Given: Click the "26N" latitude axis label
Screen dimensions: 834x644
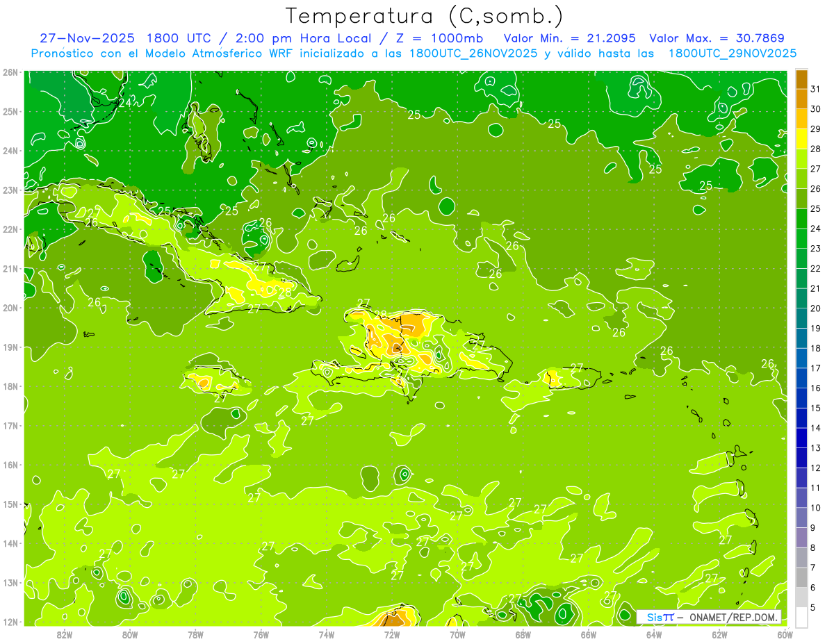Looking at the screenshot, I should (10, 72).
